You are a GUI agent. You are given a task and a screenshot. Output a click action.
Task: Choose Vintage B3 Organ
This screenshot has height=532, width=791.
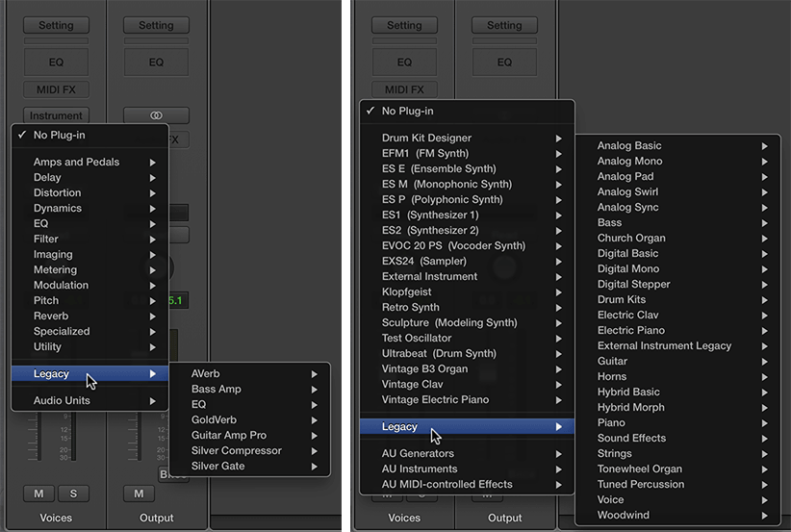[x=467, y=369]
